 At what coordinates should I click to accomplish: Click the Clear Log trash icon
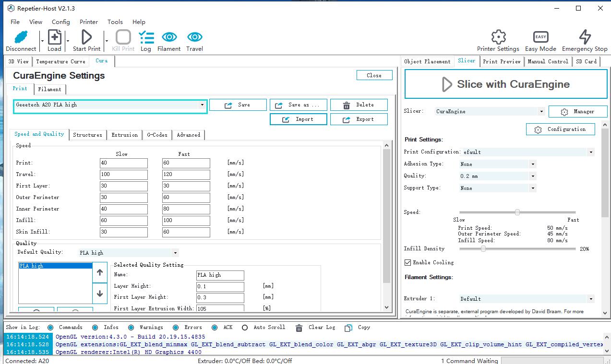[x=299, y=328]
